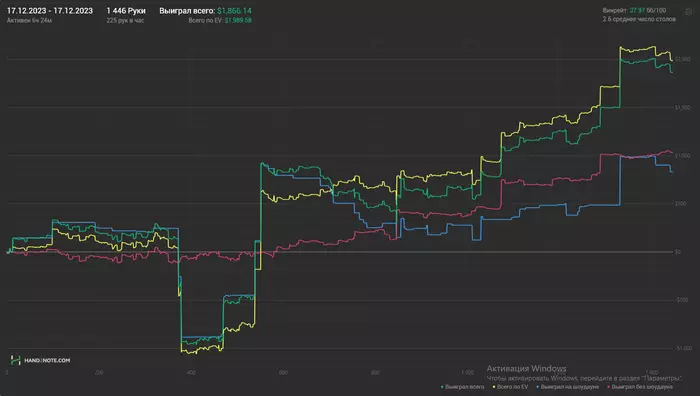Click the total winnings amount $1,866.14
Image resolution: width=700 pixels, height=396 pixels.
tap(234, 11)
